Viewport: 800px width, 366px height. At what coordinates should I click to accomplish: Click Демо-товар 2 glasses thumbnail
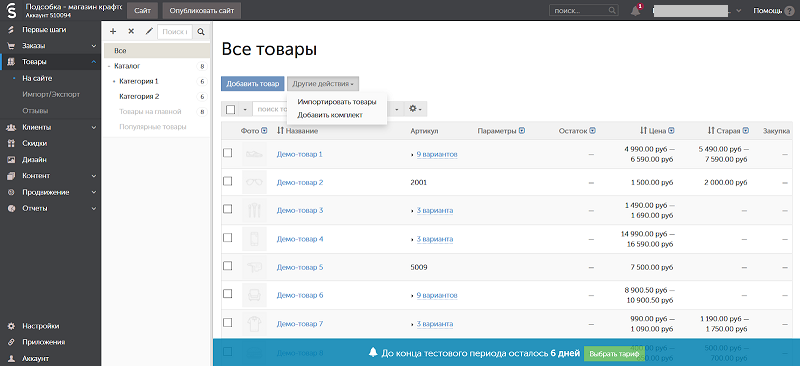pos(254,182)
